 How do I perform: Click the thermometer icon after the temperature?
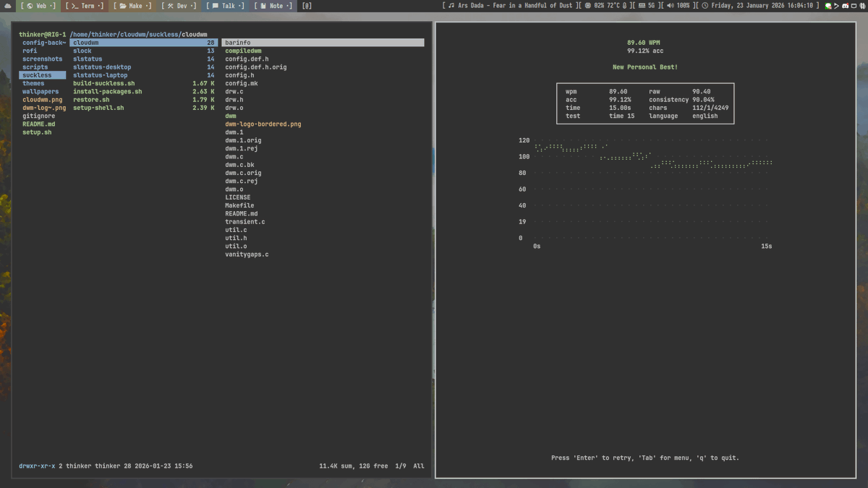[624, 6]
